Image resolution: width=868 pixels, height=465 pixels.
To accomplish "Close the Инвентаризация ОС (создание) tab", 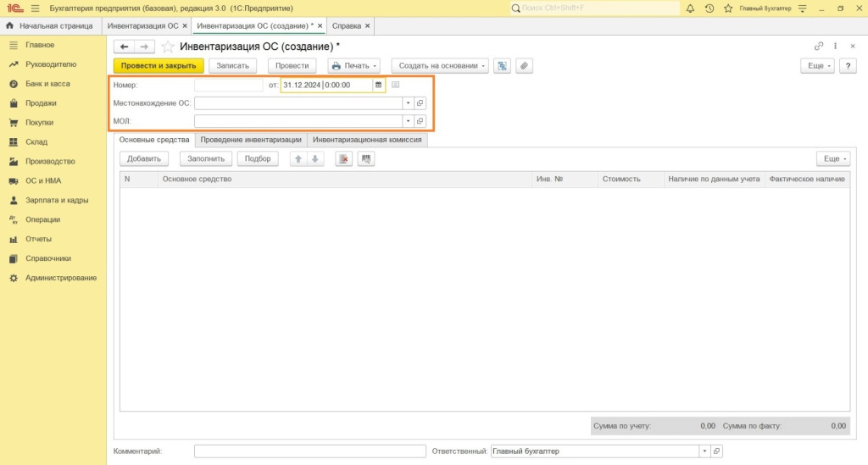I will (x=320, y=26).
